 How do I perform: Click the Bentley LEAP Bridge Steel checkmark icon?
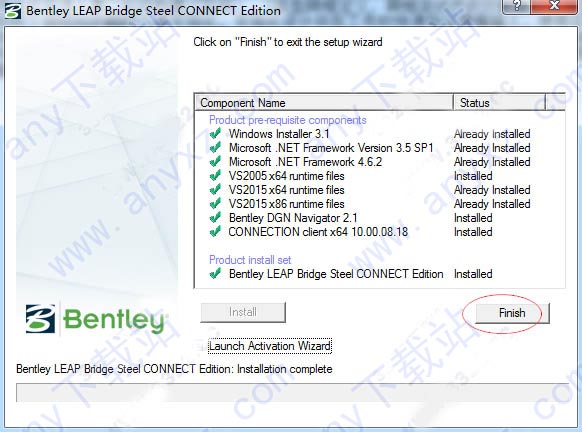point(215,274)
